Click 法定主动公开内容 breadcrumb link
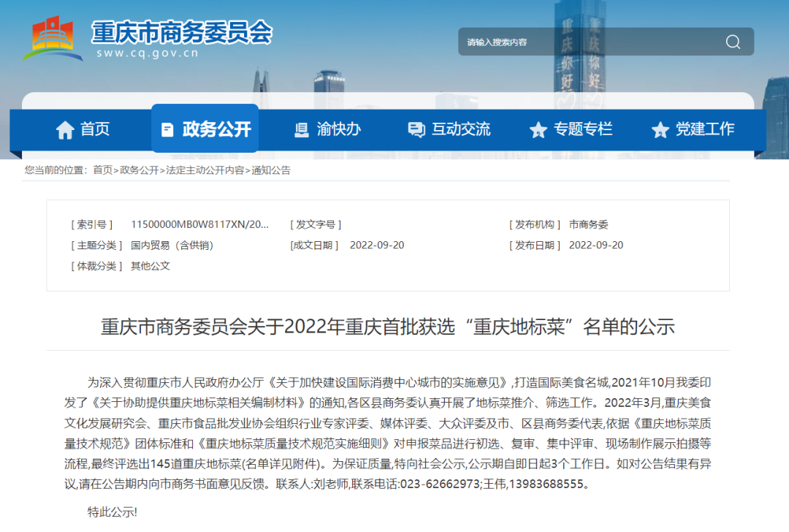 (205, 170)
